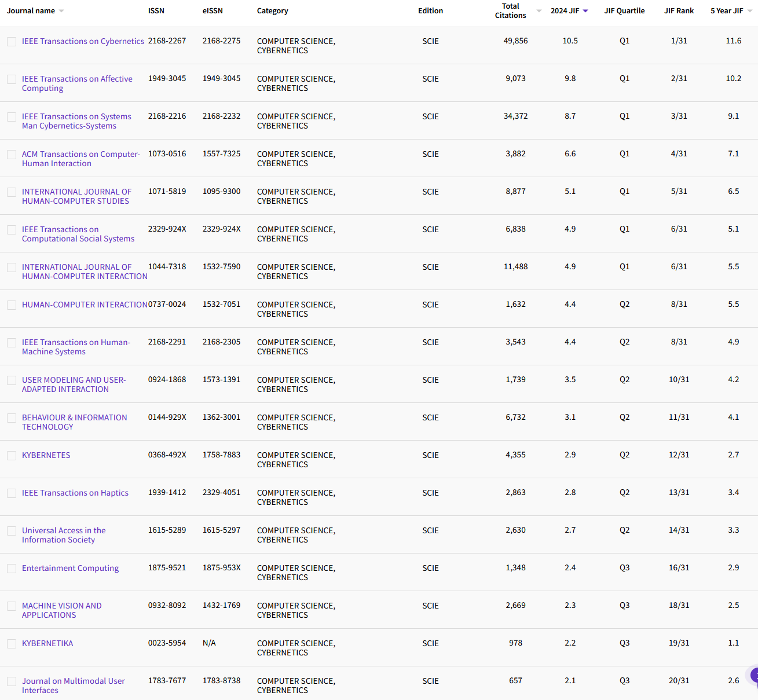The height and width of the screenshot is (700, 758).
Task: Click the Category column header
Action: pyautogui.click(x=272, y=10)
